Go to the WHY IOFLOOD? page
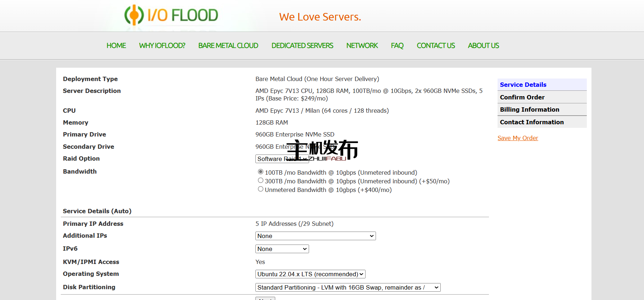 (162, 46)
